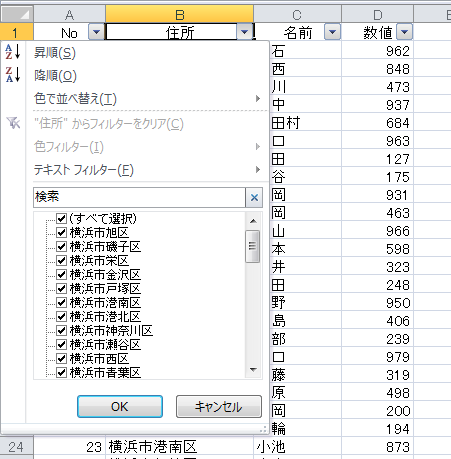451x459 pixels.
Task: Click the filter menu resize grip
Action: (263, 429)
